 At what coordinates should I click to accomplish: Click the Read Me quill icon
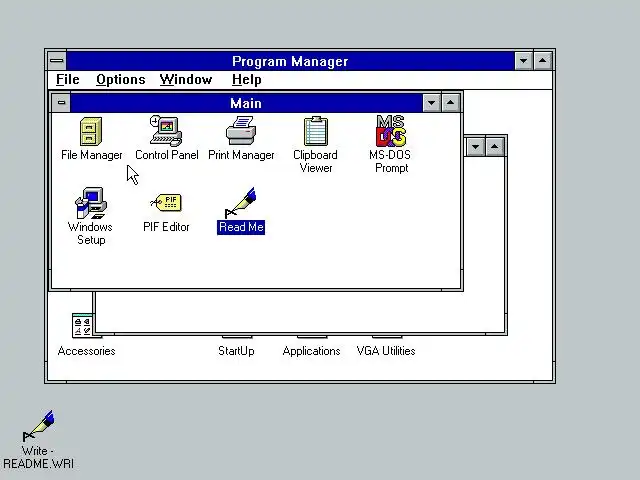(x=241, y=203)
